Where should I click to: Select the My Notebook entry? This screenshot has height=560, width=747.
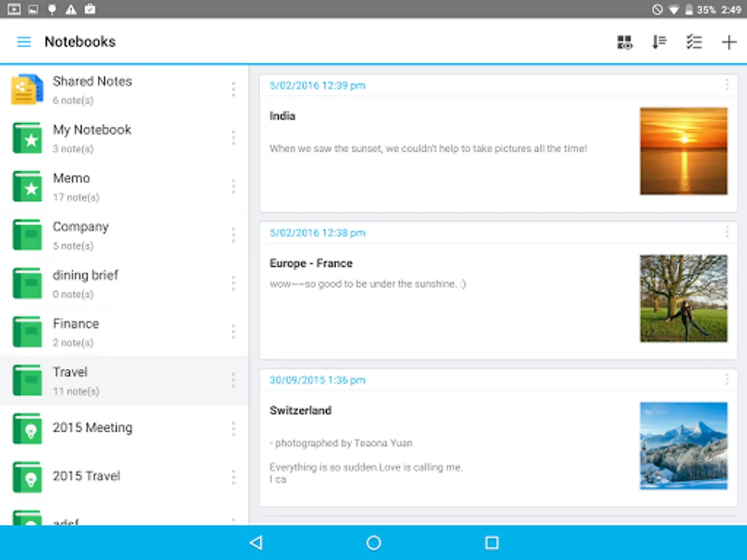pyautogui.click(x=125, y=138)
